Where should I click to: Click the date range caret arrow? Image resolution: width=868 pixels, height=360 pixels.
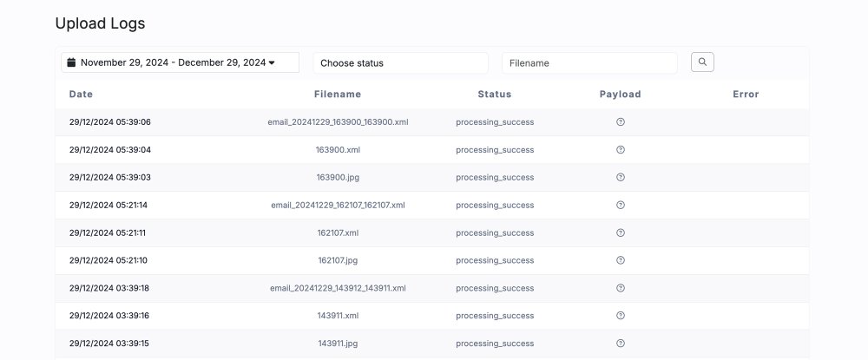[272, 62]
